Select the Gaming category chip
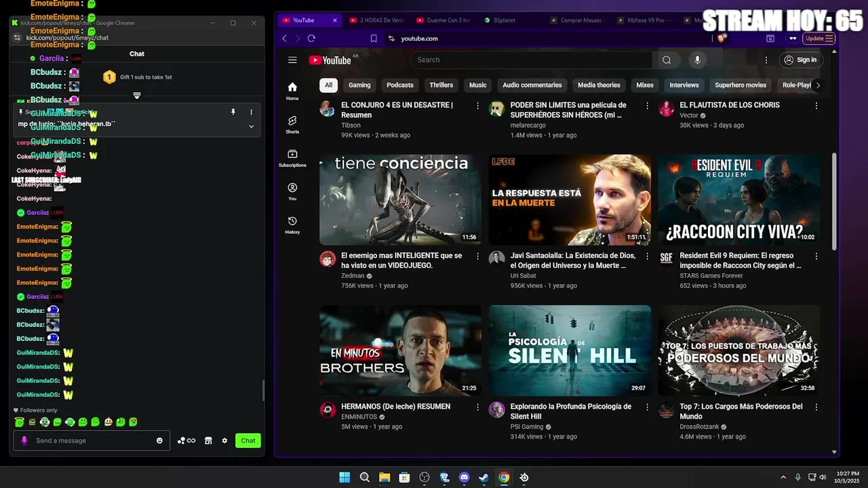The height and width of the screenshot is (488, 868). tap(359, 85)
